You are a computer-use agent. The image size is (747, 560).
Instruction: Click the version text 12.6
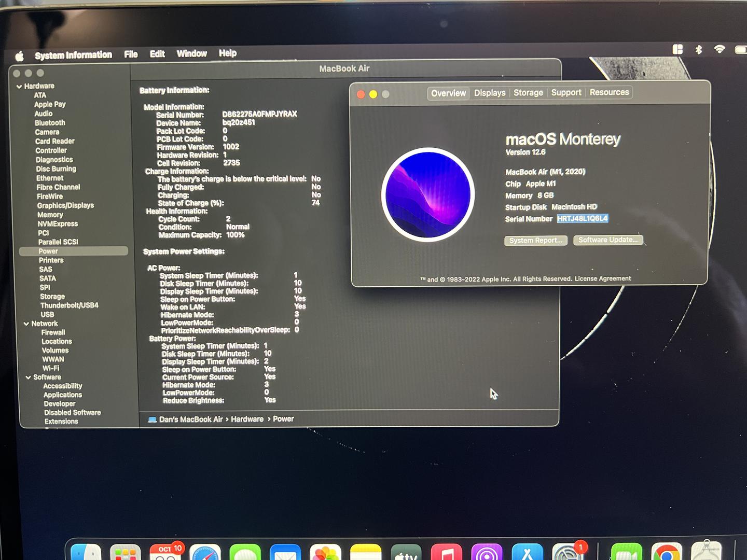coord(525,152)
